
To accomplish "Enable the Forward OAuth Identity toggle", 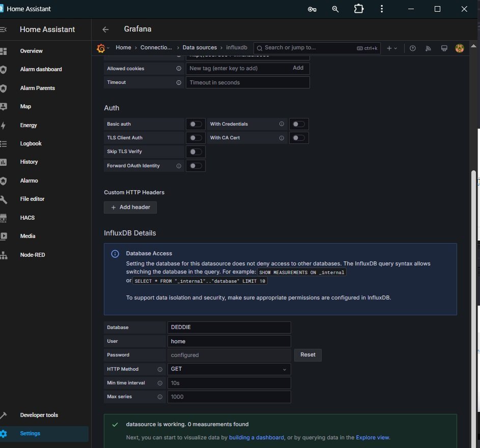I will (195, 166).
